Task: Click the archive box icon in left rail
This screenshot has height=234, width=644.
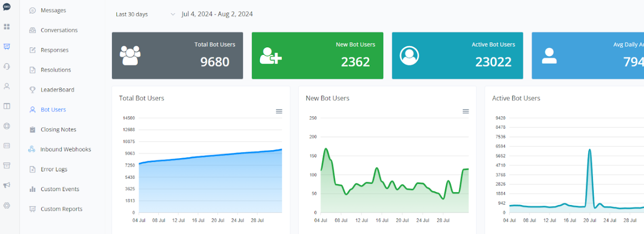Action: (7, 166)
